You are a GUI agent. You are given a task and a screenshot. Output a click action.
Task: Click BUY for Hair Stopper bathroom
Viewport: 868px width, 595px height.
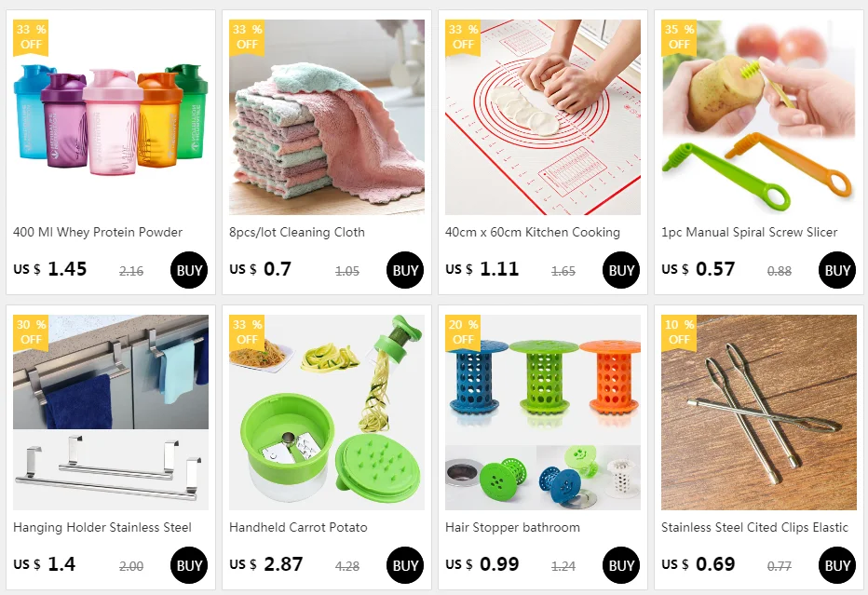click(620, 565)
